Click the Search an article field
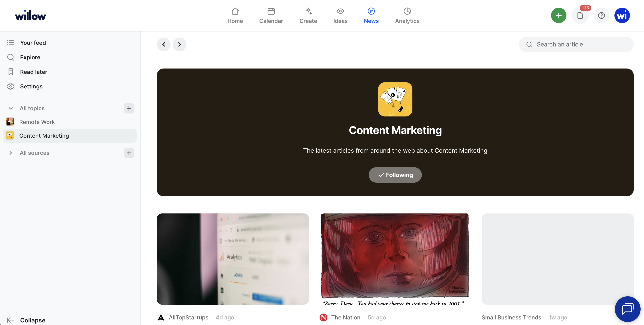 coord(576,45)
